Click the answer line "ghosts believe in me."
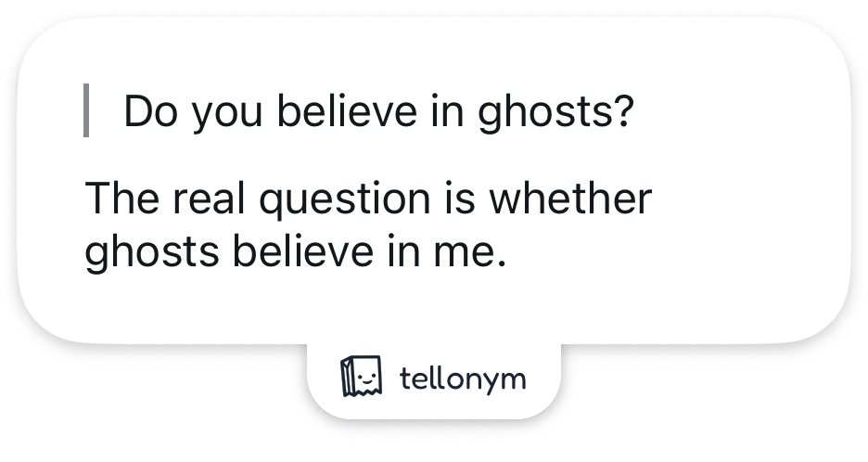This screenshot has height=462, width=868. pyautogui.click(x=297, y=250)
